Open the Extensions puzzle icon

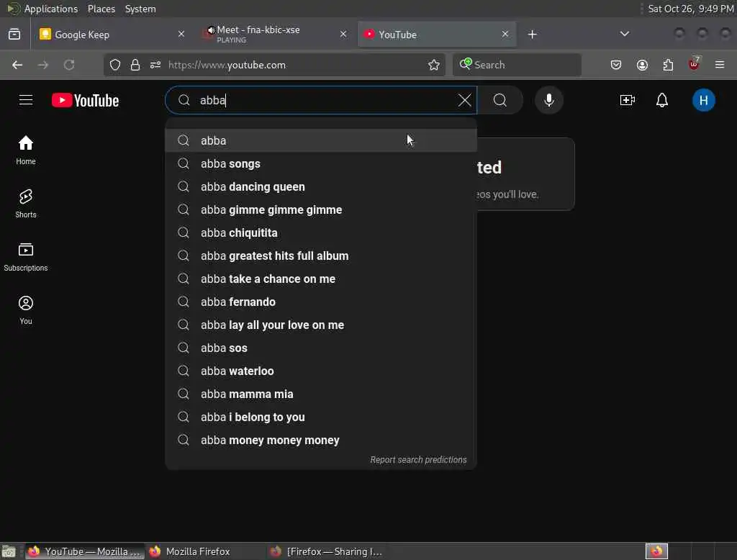point(668,65)
